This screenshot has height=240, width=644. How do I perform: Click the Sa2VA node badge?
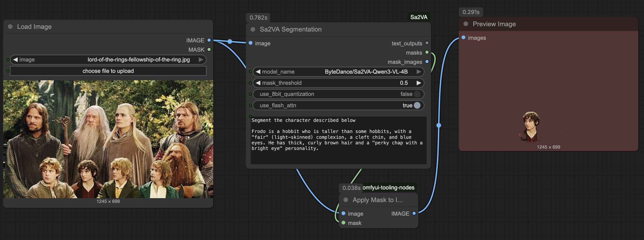pos(419,17)
